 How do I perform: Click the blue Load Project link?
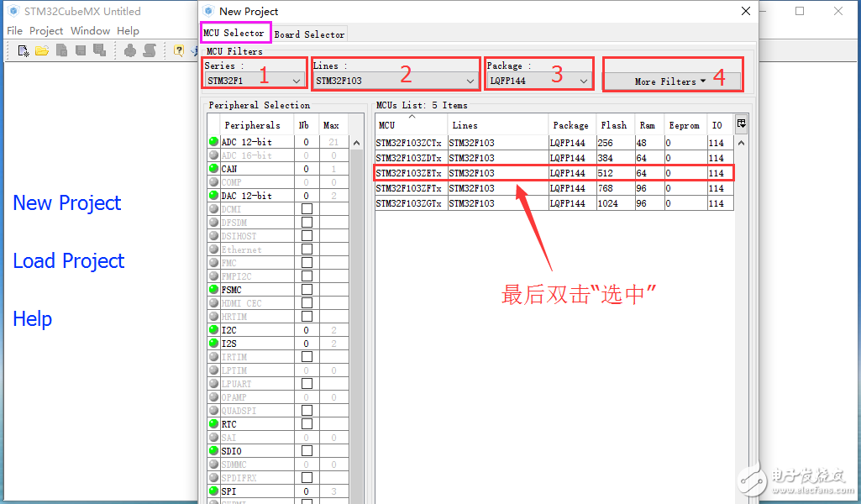(69, 260)
